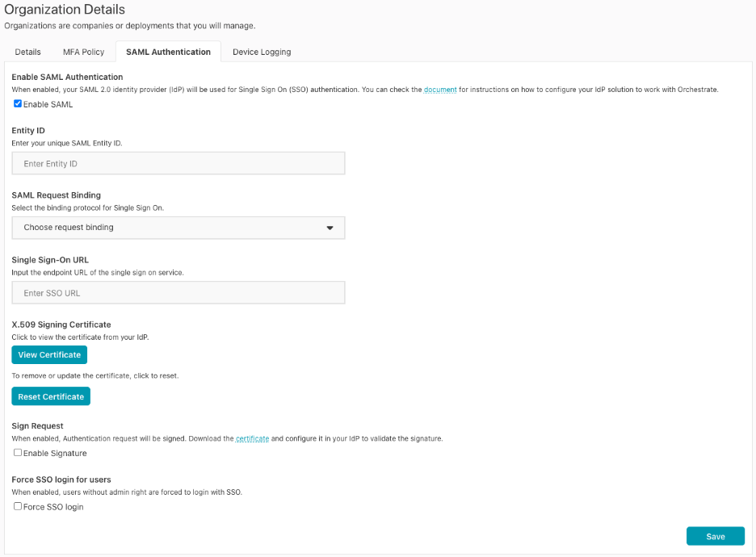Open the IdP instructions document link

pos(440,90)
